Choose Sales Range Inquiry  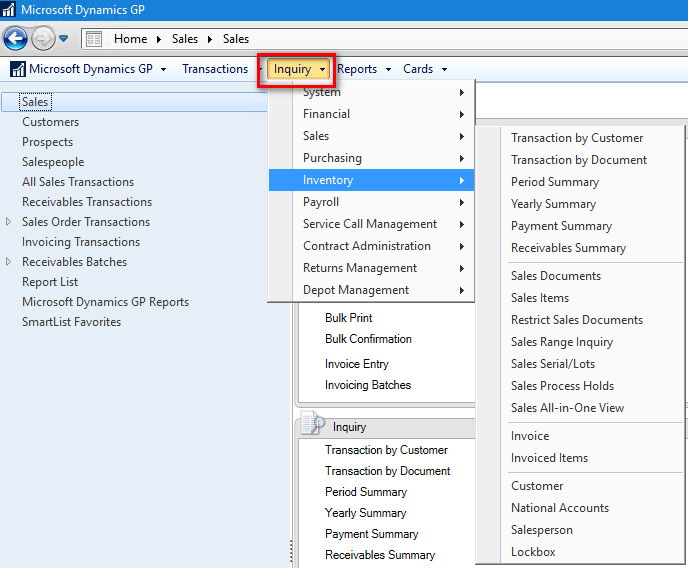point(562,341)
